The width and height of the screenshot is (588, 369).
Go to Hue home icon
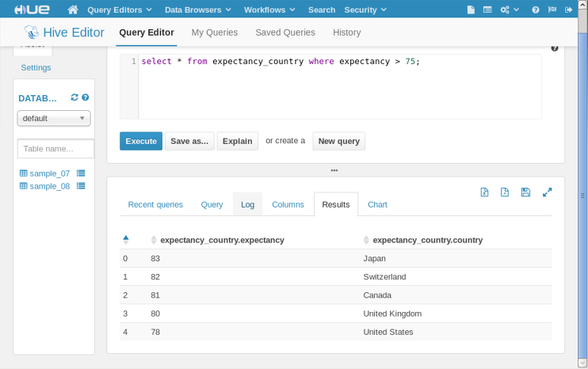point(73,10)
